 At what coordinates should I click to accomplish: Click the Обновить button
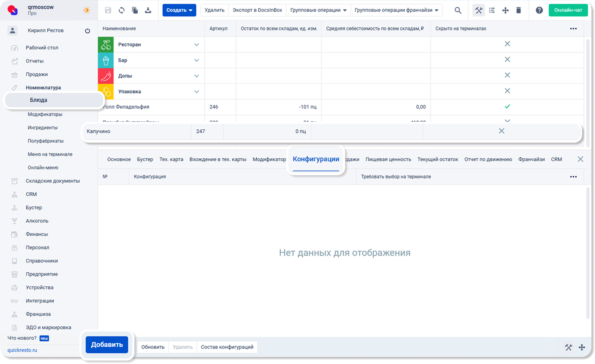coord(153,347)
